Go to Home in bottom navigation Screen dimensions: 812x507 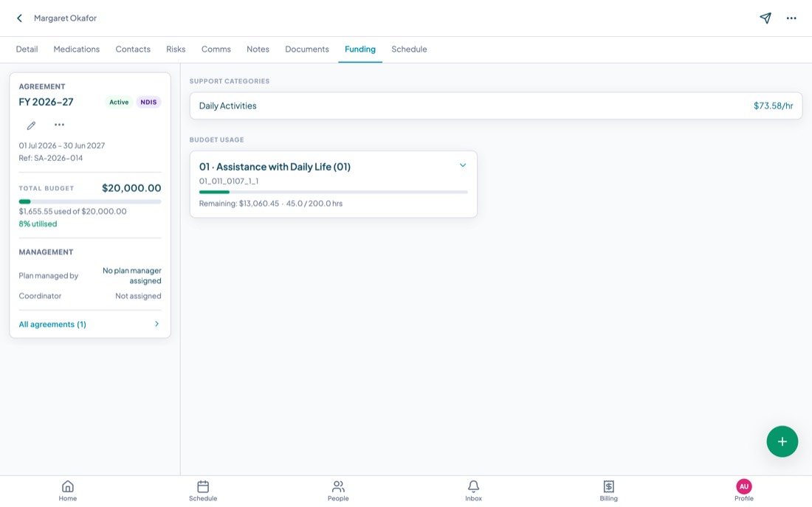[x=68, y=491]
